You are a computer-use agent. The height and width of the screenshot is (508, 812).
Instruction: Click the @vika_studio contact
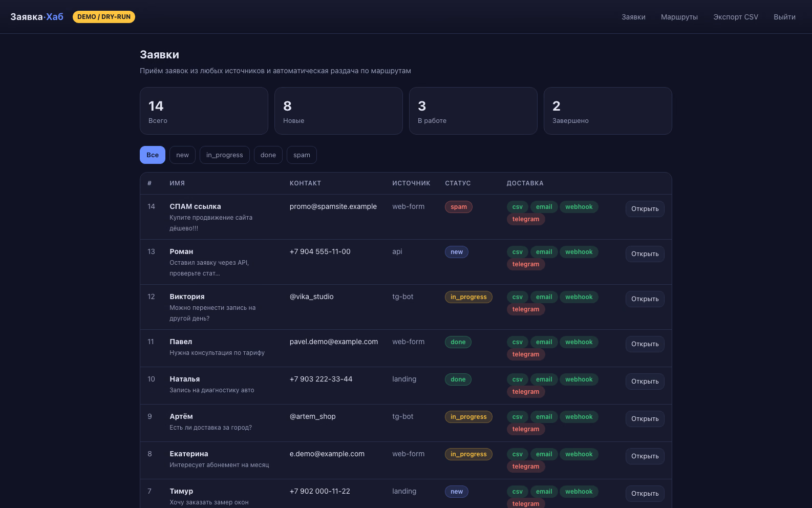pos(312,297)
